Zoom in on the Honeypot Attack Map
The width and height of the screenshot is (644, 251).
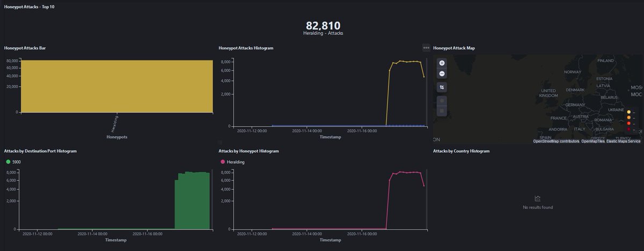point(442,63)
